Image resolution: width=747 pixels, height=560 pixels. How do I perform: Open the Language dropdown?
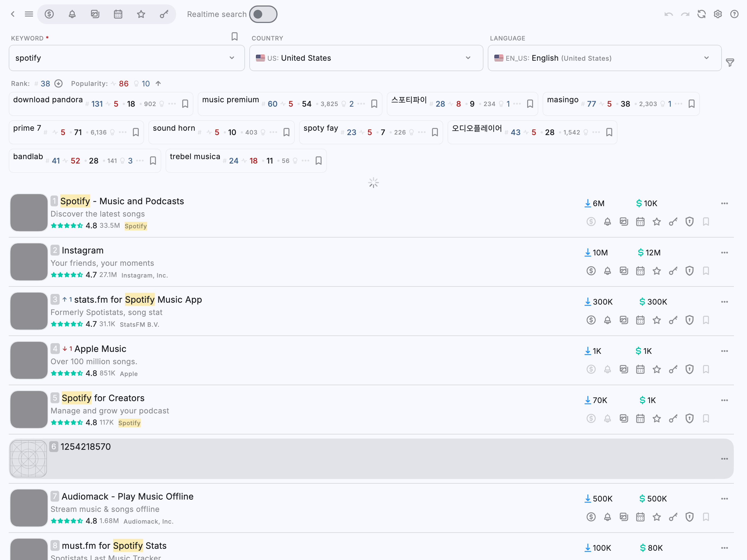coord(706,58)
